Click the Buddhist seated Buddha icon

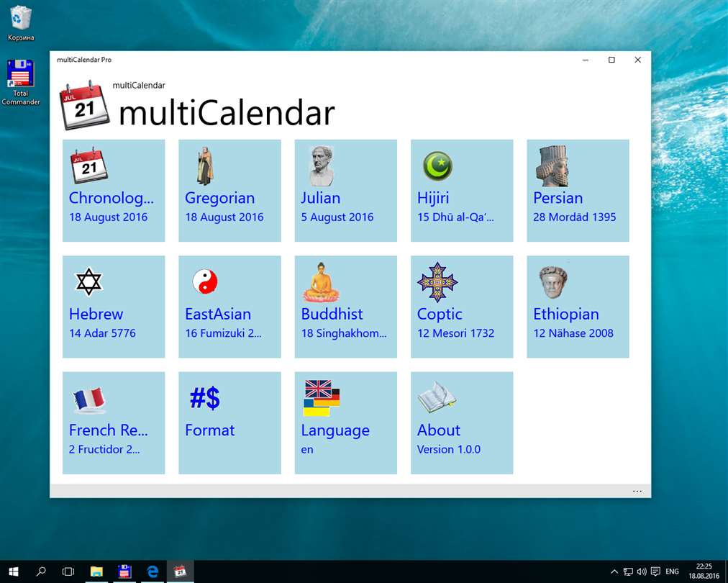pos(322,282)
